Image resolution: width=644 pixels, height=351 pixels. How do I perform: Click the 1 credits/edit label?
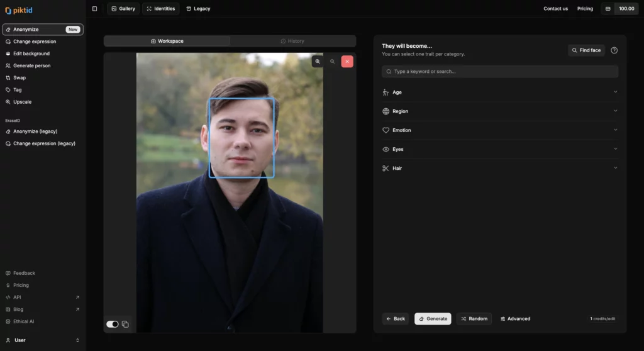tap(602, 319)
